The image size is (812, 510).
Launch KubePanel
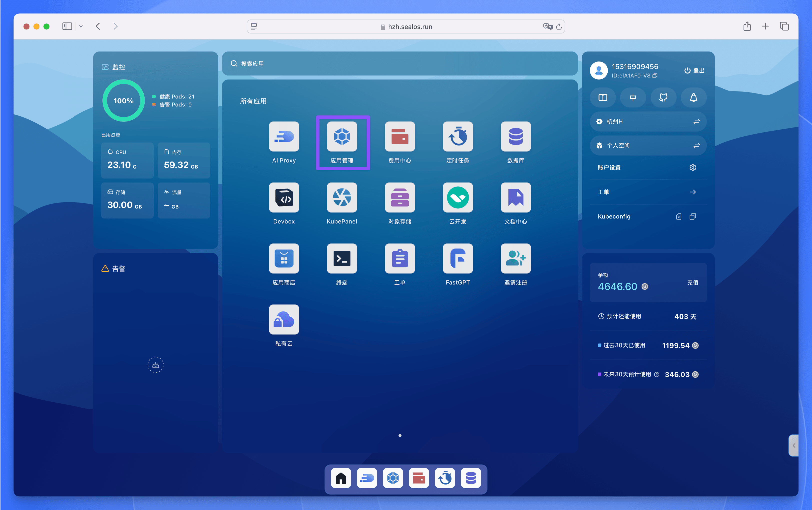(342, 198)
